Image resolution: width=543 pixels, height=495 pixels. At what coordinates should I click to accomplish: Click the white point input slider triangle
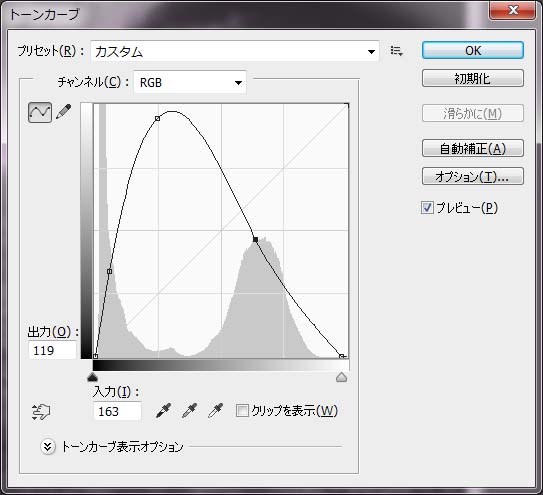(341, 377)
